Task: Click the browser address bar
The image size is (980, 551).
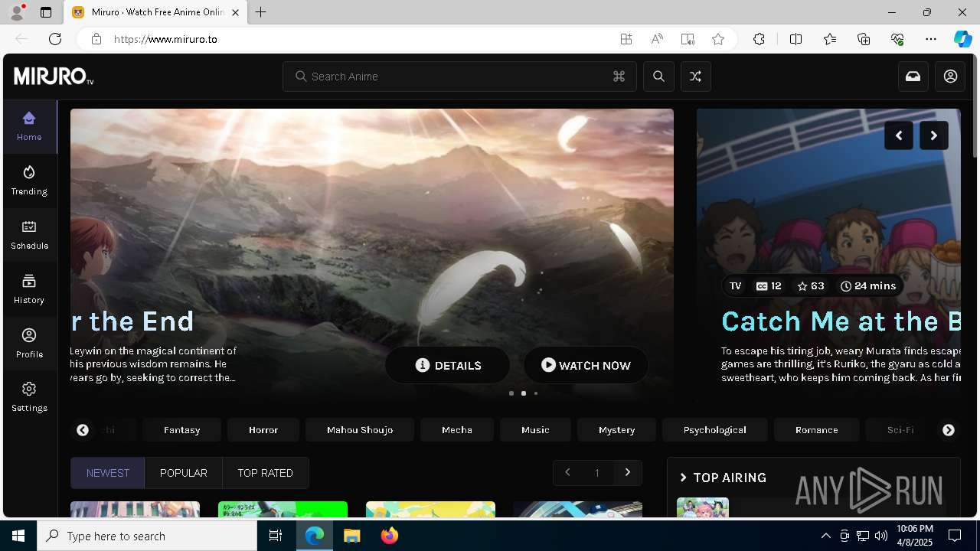Action: [360, 39]
